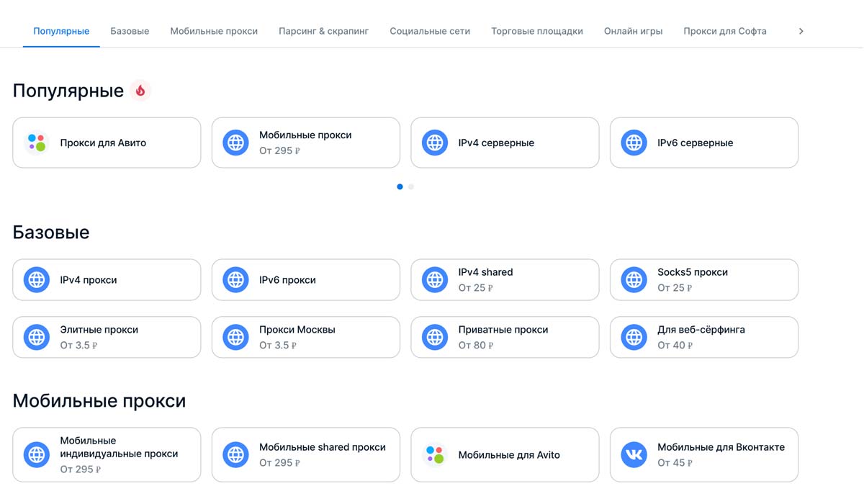864x504 pixels.
Task: Open the Для веб-сёрфинга card
Action: 703,337
